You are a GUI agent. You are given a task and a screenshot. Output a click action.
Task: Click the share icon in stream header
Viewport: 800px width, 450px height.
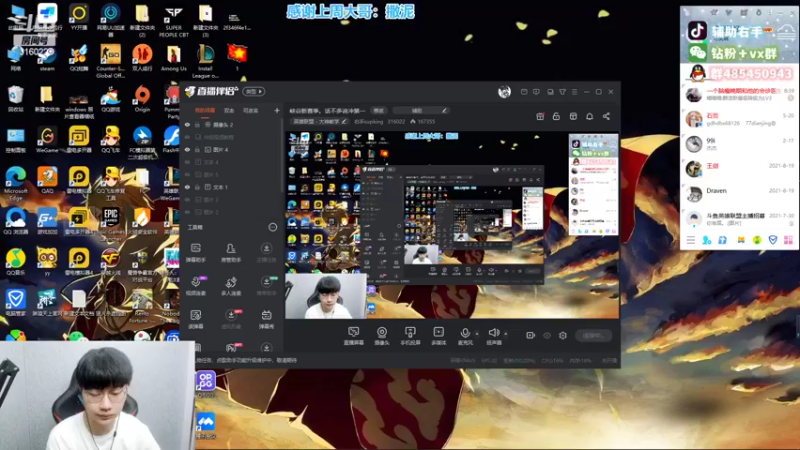coord(606,116)
